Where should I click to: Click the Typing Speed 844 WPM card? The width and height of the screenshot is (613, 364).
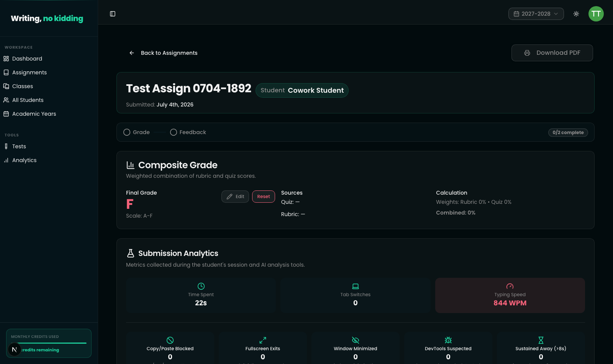coord(510,295)
